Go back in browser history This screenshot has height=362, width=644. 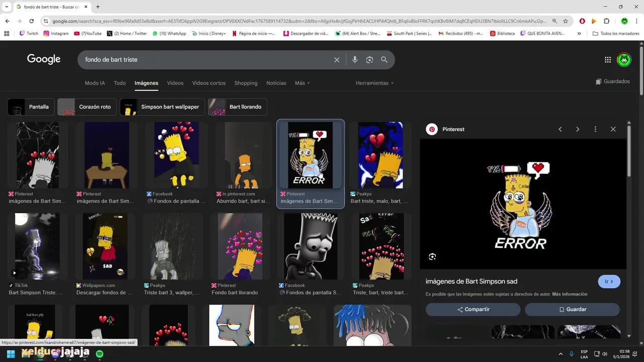(7, 21)
